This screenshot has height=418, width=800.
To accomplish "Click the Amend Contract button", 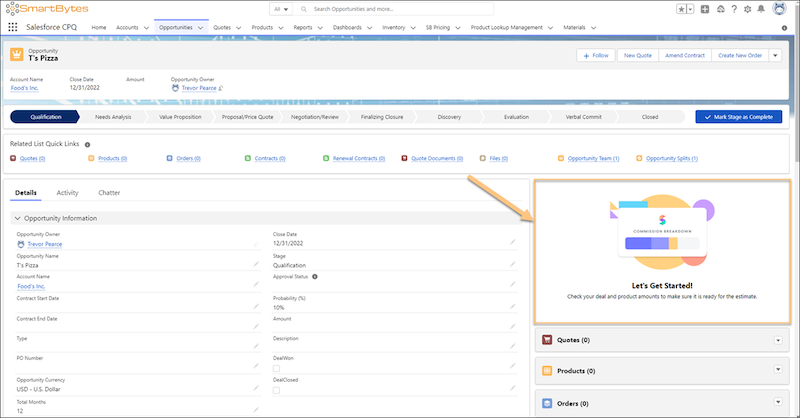I will pos(685,55).
